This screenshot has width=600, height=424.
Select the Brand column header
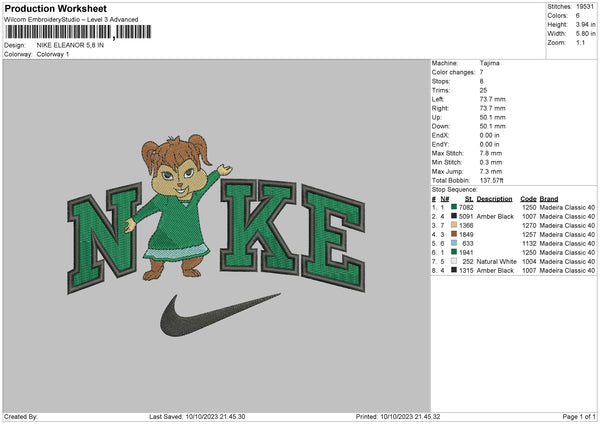[x=549, y=199]
